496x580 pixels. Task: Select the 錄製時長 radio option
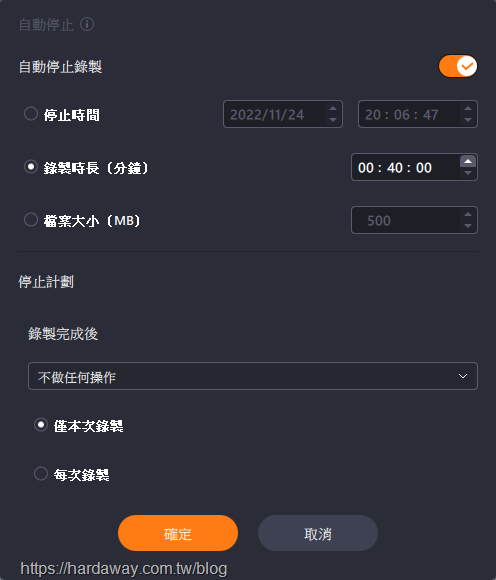[x=31, y=167]
